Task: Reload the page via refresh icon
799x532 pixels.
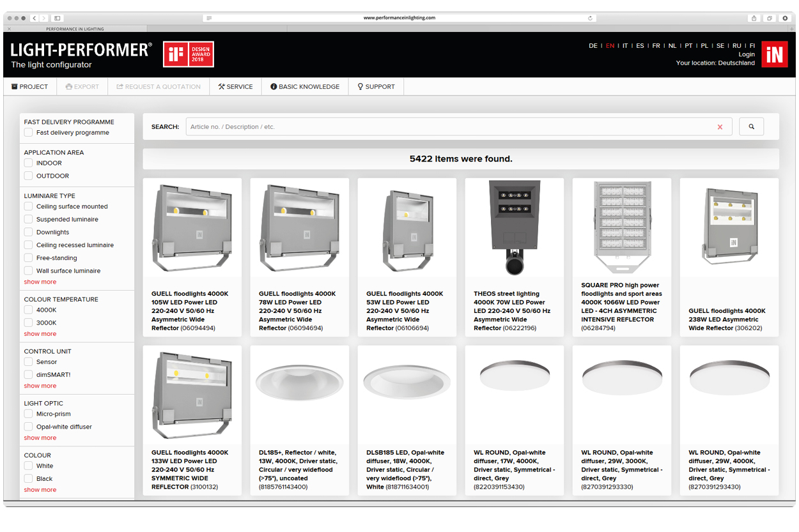Action: coord(590,18)
